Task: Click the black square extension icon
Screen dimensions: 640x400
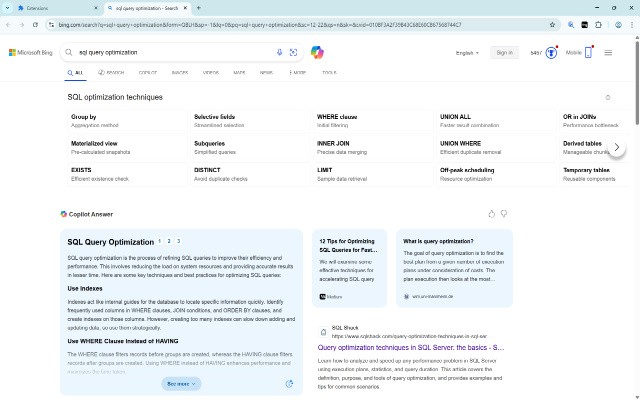Action: pos(584,25)
